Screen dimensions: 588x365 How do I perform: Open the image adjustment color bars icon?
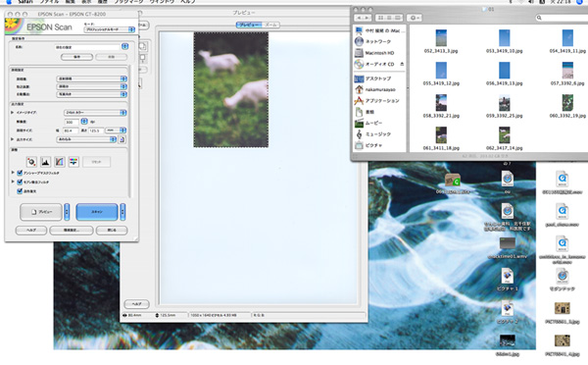point(73,162)
